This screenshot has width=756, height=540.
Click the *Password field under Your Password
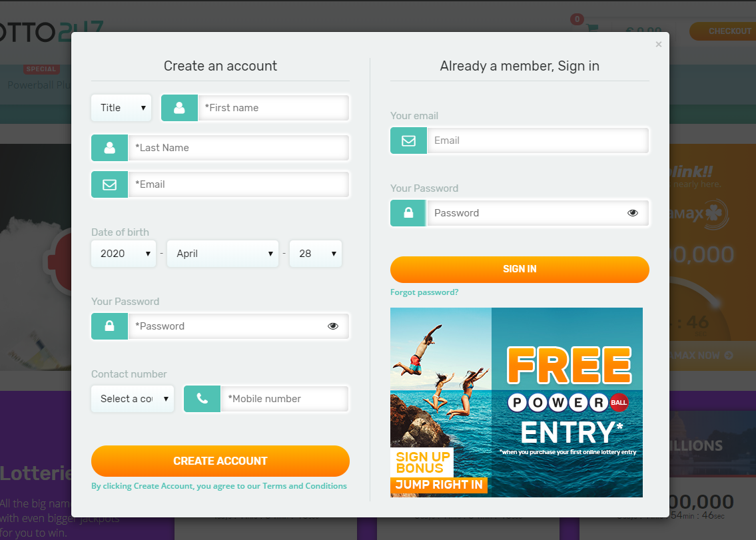click(x=238, y=326)
